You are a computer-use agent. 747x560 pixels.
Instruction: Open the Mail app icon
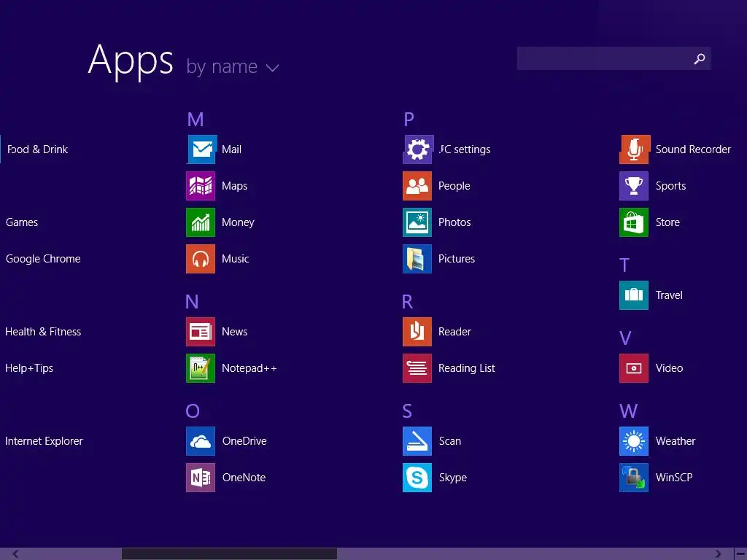coord(201,149)
